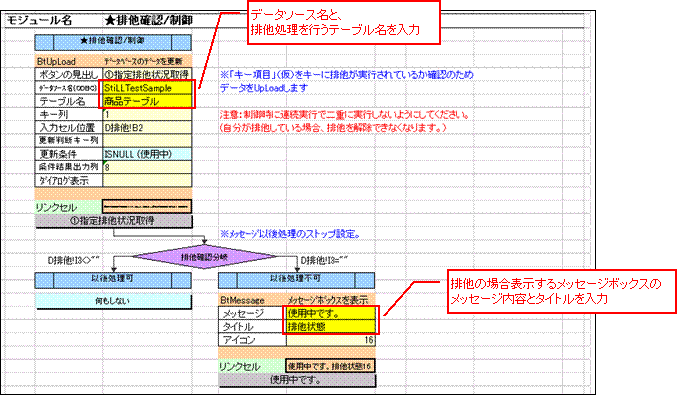Select the タイトル cell 排他状態
This screenshot has width=677, height=395.
(331, 327)
